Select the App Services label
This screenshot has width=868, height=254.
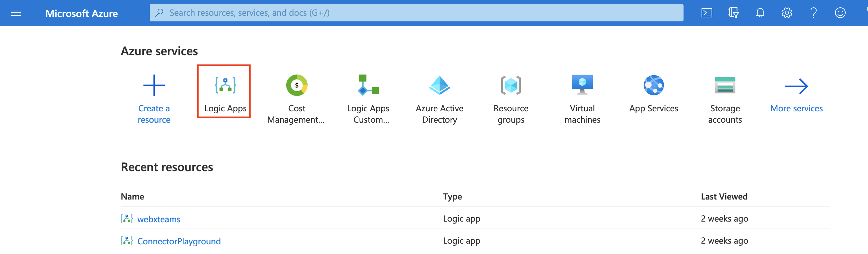[x=654, y=108]
